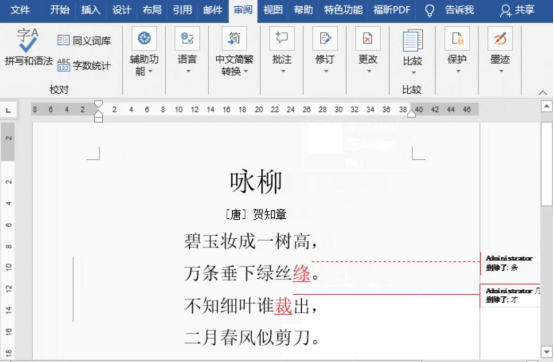The height and width of the screenshot is (362, 554).
Task: Click the 比较 compare documents icon
Action: pyautogui.click(x=412, y=41)
